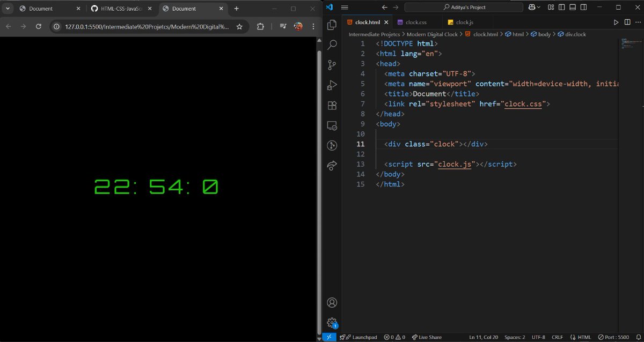Viewport: 644px width, 342px height.
Task: Click the body breadcrumb item
Action: point(541,34)
